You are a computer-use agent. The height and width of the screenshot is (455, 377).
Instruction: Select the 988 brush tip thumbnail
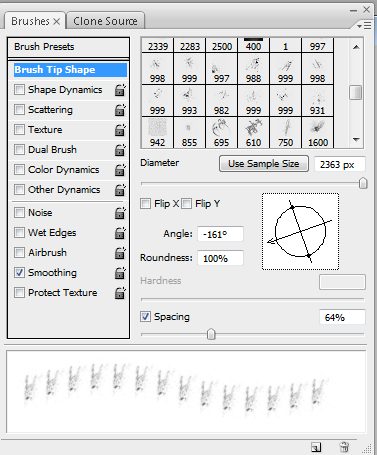click(x=253, y=69)
